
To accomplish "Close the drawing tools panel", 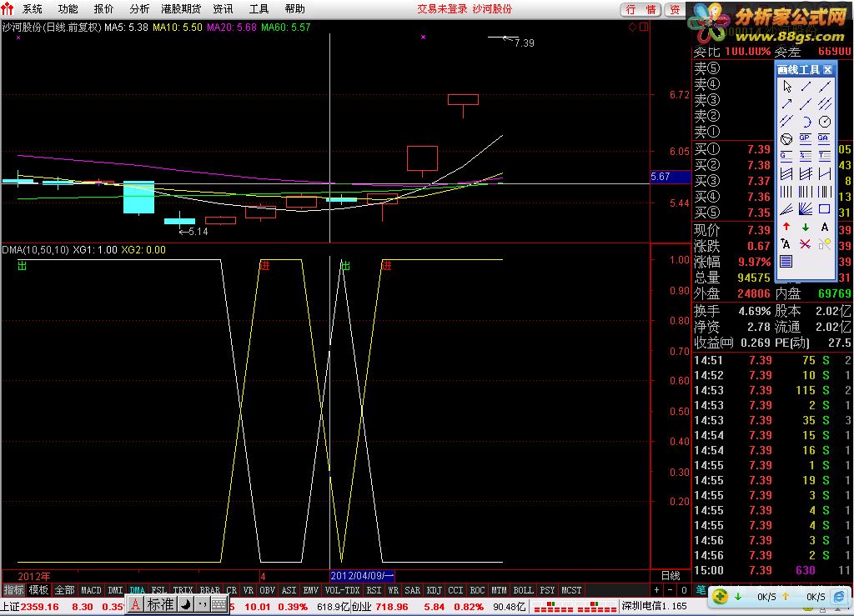I will pos(828,70).
